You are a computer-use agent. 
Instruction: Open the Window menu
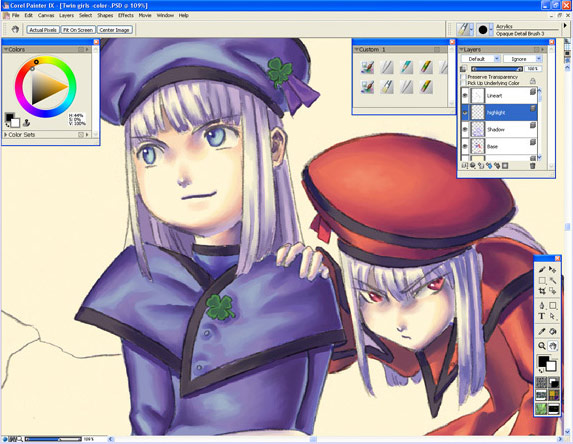click(165, 15)
